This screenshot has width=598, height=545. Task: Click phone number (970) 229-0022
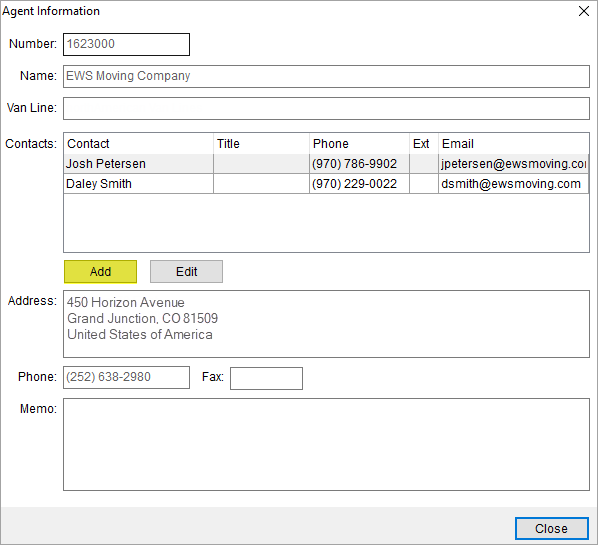point(354,184)
